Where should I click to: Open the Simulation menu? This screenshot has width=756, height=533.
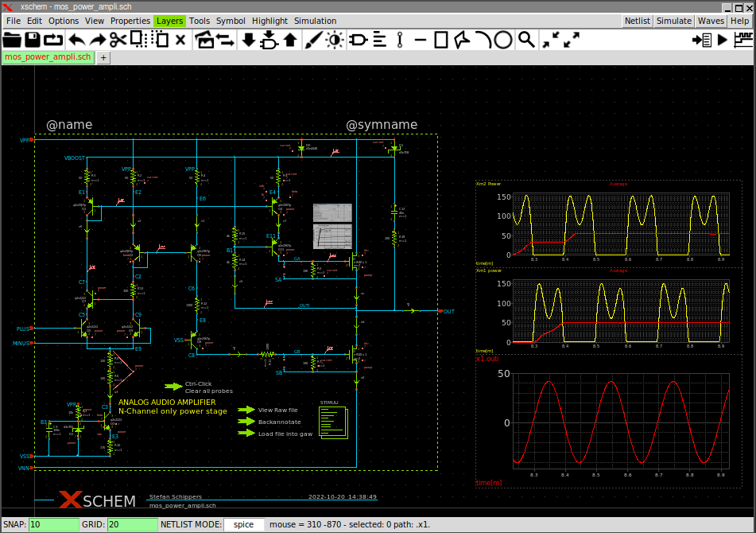[315, 21]
